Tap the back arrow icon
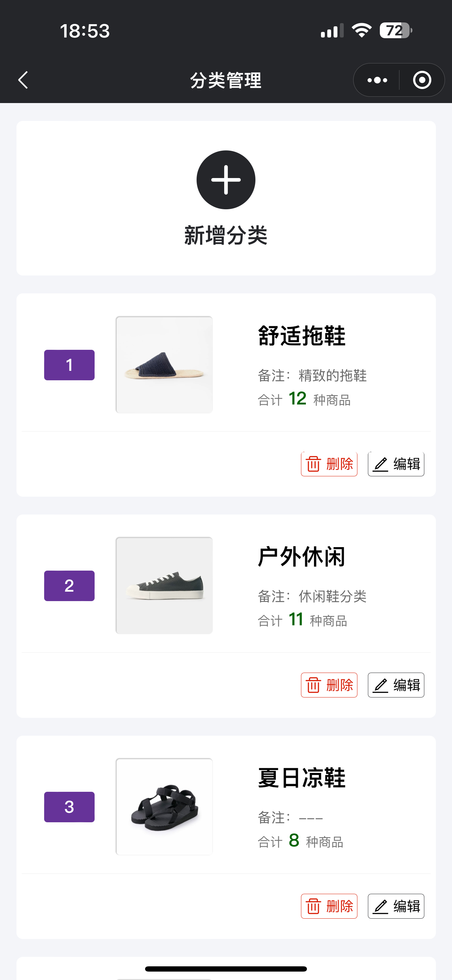 (x=23, y=80)
